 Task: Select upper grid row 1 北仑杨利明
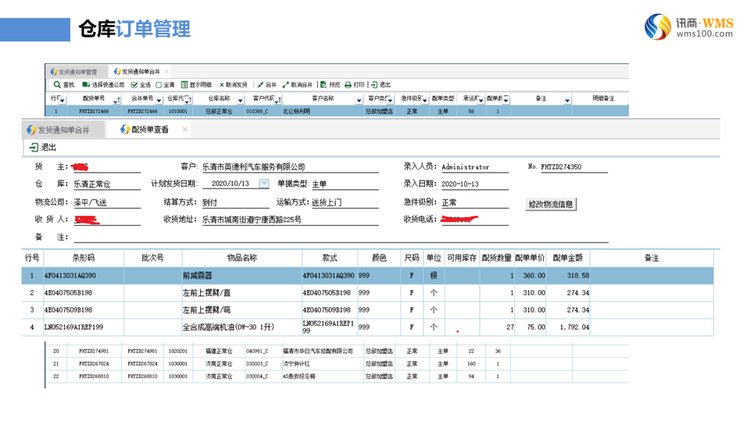337,111
